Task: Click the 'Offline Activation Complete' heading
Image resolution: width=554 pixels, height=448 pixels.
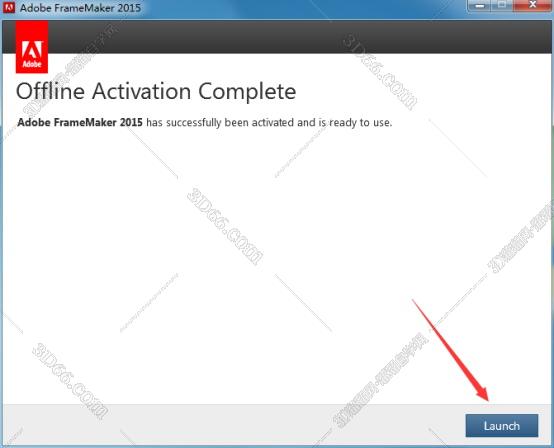Action: pos(156,92)
